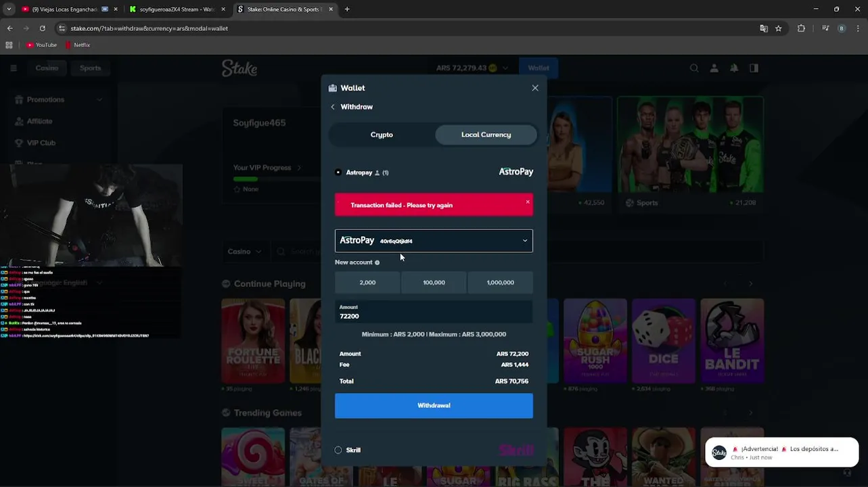Click the Stake logo
The image size is (868, 487).
[x=239, y=68]
